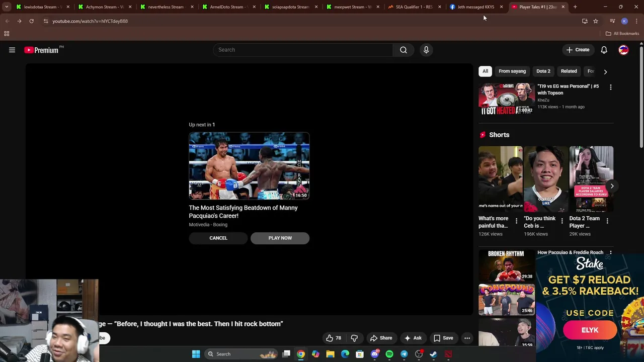Open the Broken Rhythm Pacquiao video thumbnail
644x362 pixels.
[506, 265]
